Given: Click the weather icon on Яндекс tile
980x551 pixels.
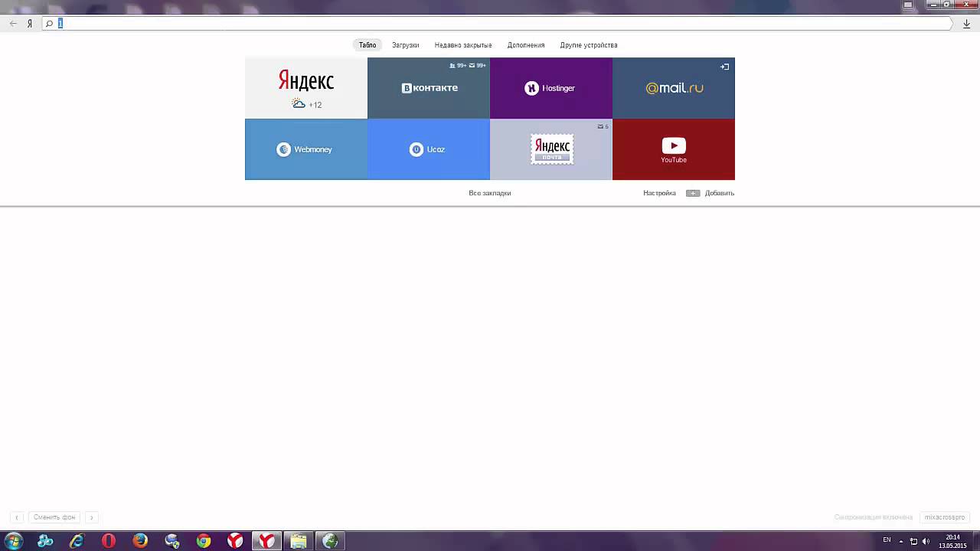Looking at the screenshot, I should pyautogui.click(x=299, y=103).
